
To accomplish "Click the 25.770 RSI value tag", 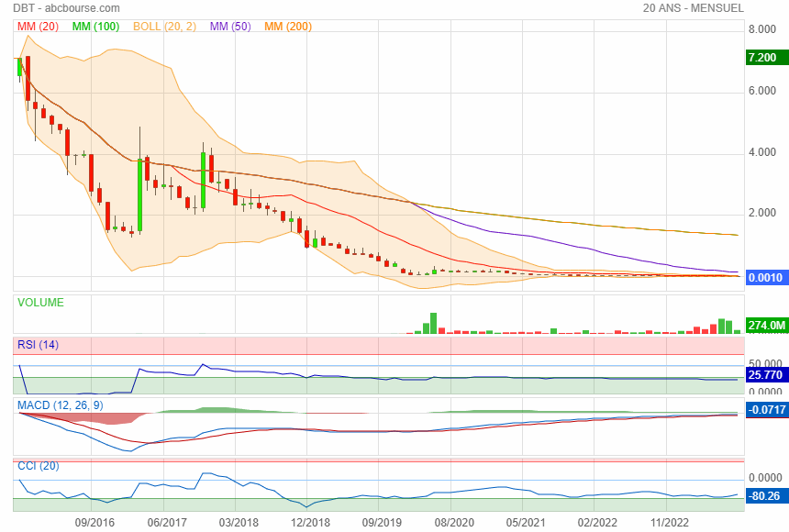I will pos(766,375).
